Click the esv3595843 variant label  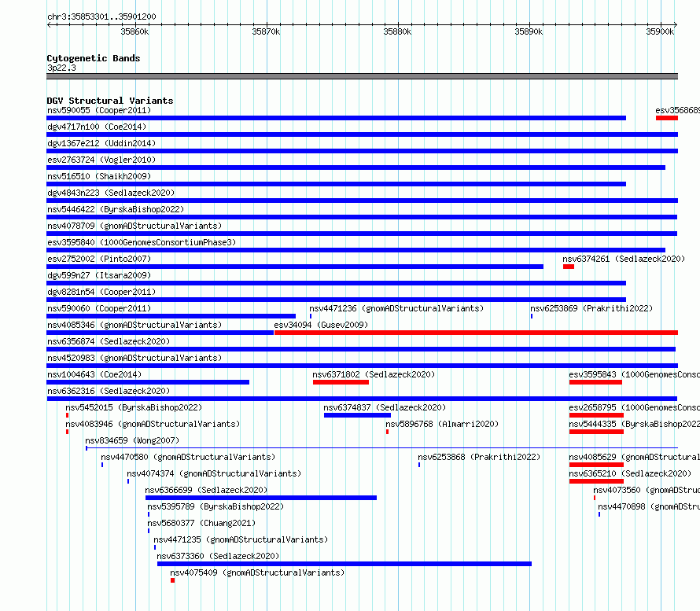click(635, 374)
